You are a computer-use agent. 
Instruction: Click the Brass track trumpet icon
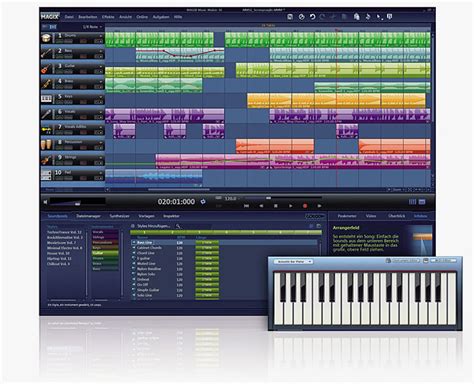46,84
